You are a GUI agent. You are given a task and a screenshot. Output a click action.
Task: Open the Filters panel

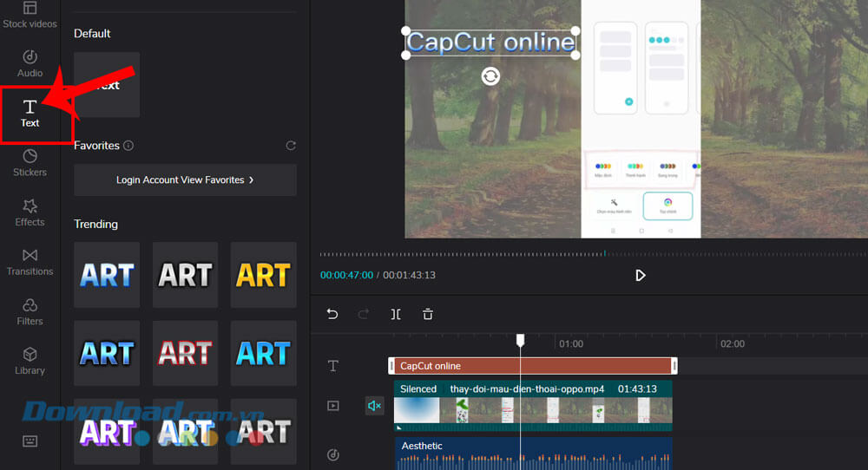pyautogui.click(x=30, y=310)
